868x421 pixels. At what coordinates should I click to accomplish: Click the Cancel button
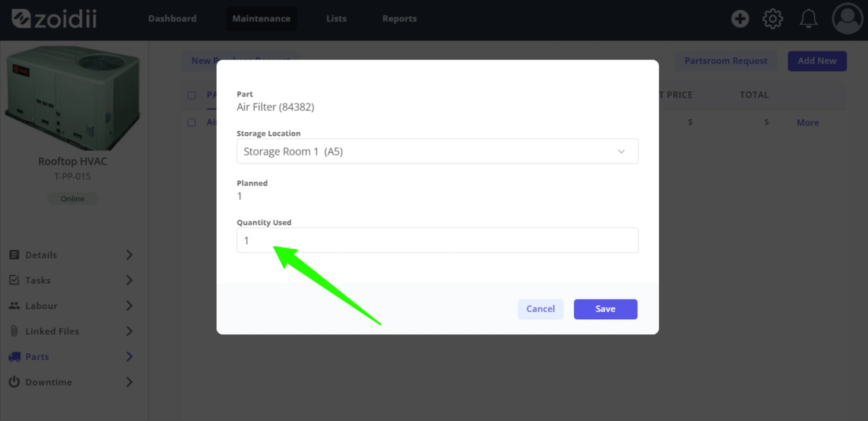click(x=541, y=309)
